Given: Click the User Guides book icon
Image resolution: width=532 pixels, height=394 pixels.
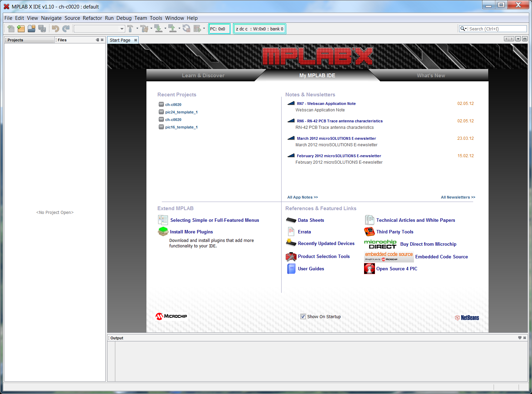Looking at the screenshot, I should point(291,269).
